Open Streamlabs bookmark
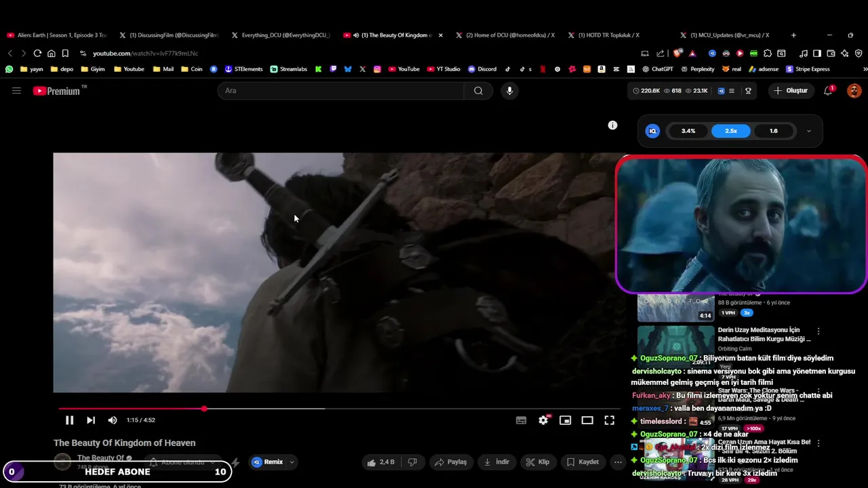This screenshot has width=868, height=488. click(x=288, y=69)
